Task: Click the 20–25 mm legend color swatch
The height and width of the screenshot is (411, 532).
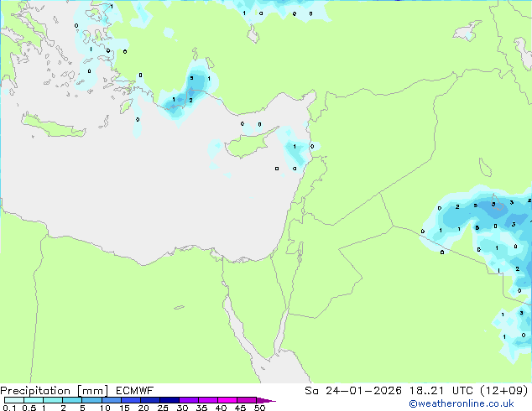Action: coord(149,400)
